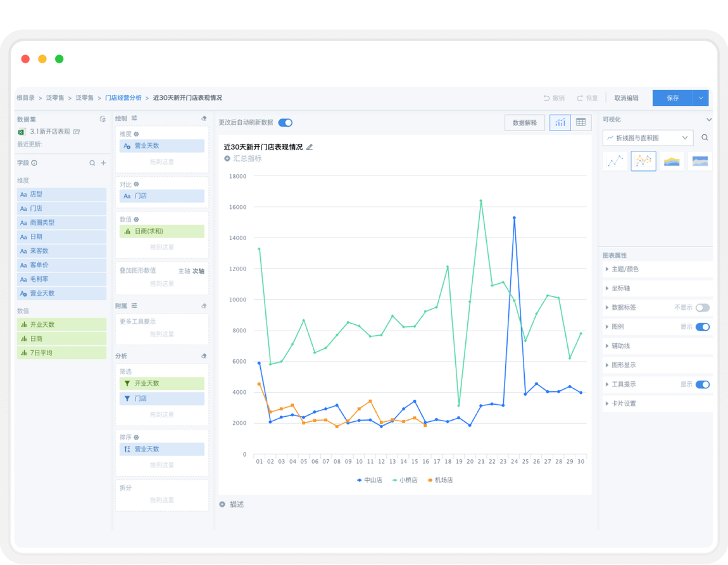Add a description with plus icon
The width and height of the screenshot is (728, 565).
pos(222,504)
